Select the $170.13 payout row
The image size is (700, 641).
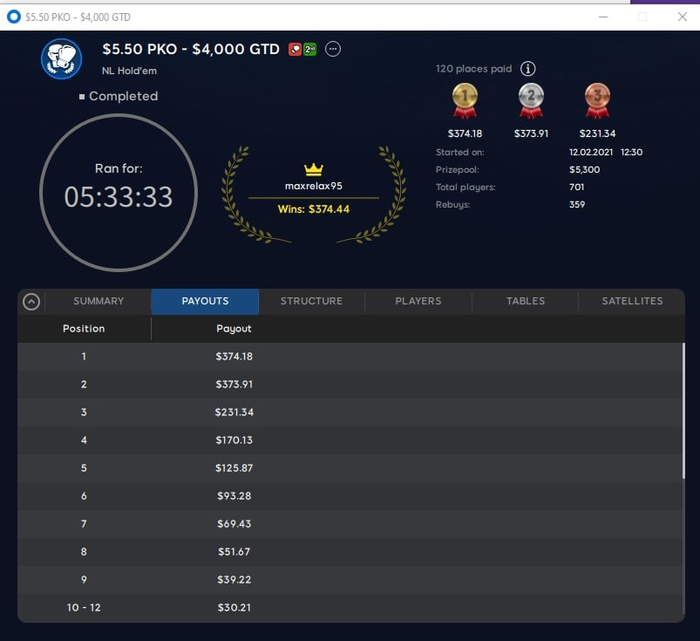(349, 440)
